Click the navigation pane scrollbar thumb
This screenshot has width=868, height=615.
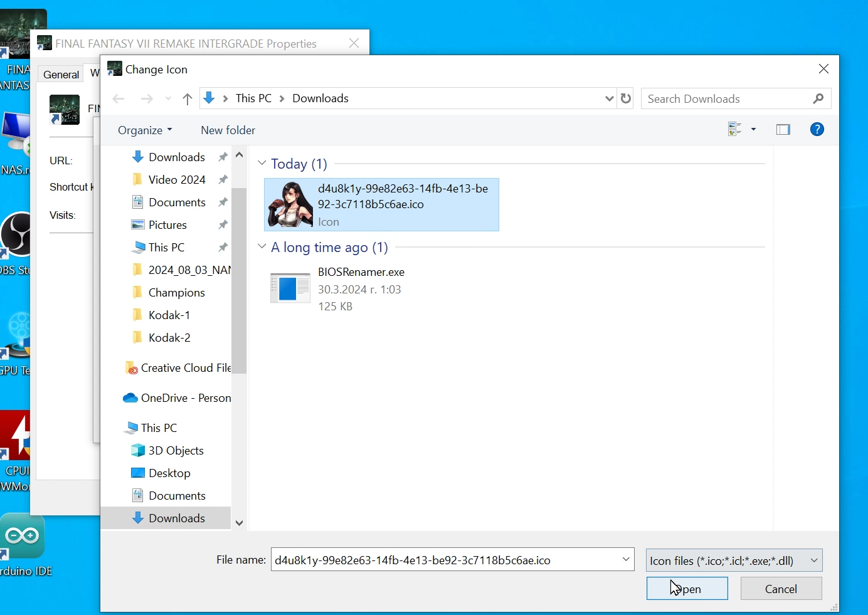pyautogui.click(x=239, y=280)
